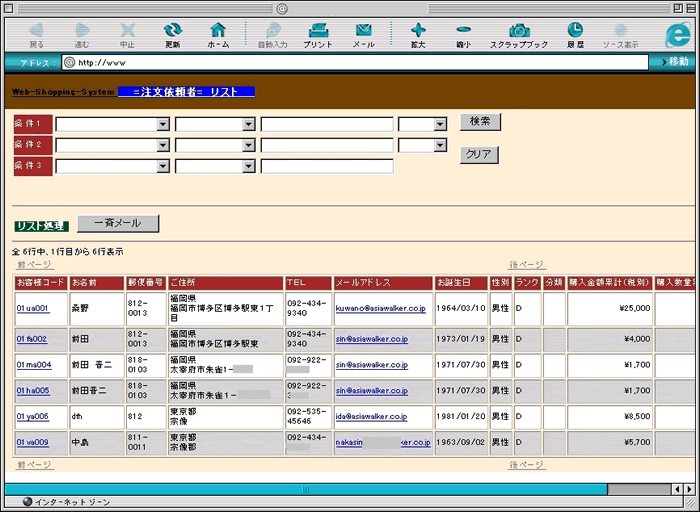This screenshot has height=512, width=700.
Task: Click the リスト処理 label
Action: click(x=42, y=226)
